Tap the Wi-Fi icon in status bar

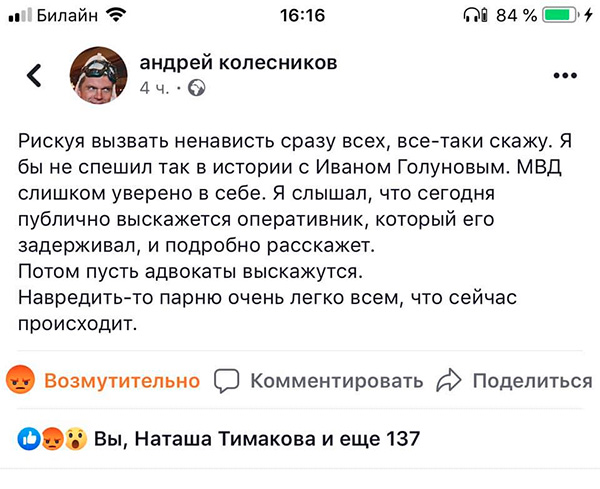117,15
